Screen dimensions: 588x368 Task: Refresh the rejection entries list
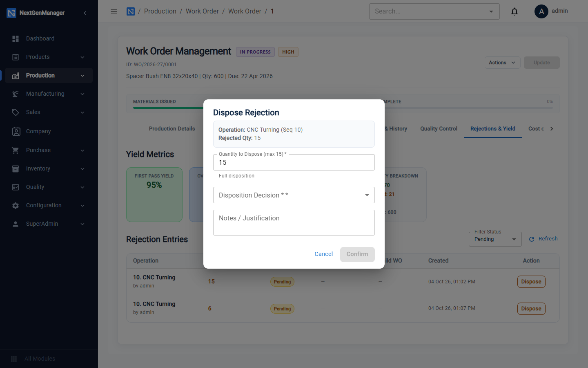tap(543, 239)
